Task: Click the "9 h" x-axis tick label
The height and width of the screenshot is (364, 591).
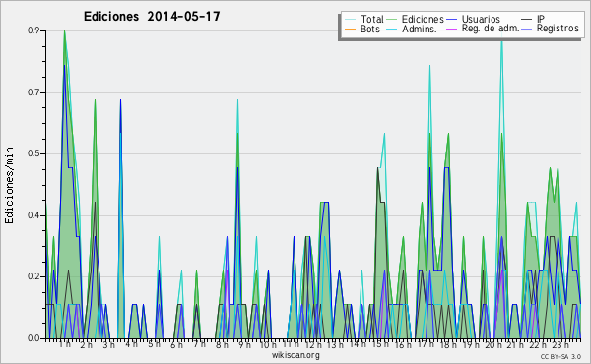Action: pos(244,344)
